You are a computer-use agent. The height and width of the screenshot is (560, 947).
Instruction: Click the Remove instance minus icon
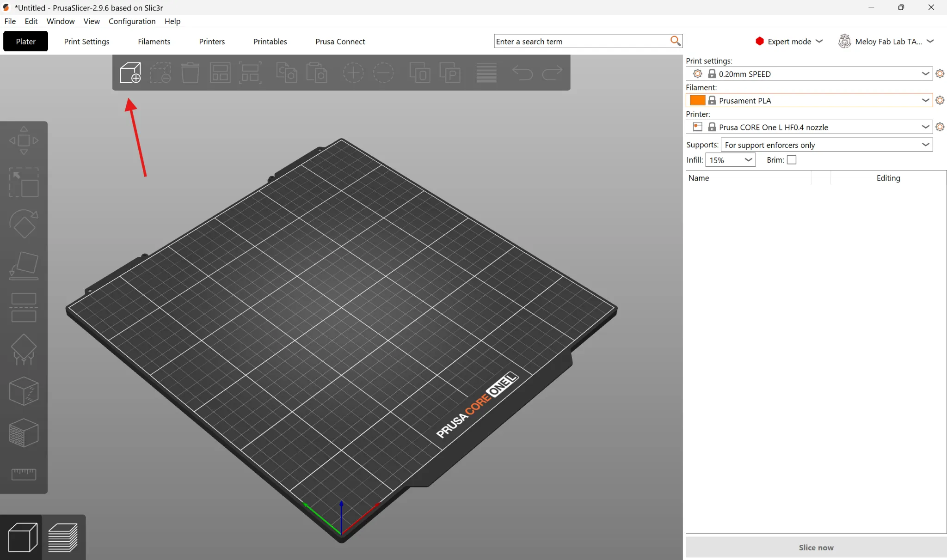coord(383,73)
